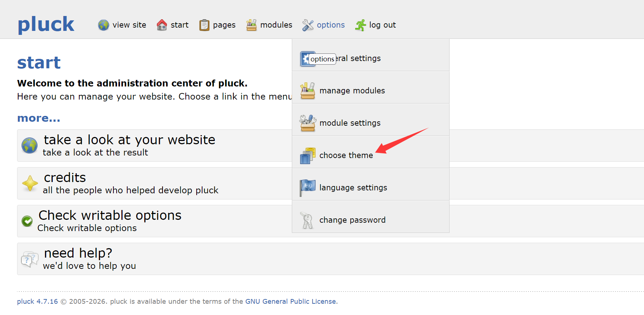Go to start in the top navigation
This screenshot has width=644, height=315.
[x=180, y=25]
